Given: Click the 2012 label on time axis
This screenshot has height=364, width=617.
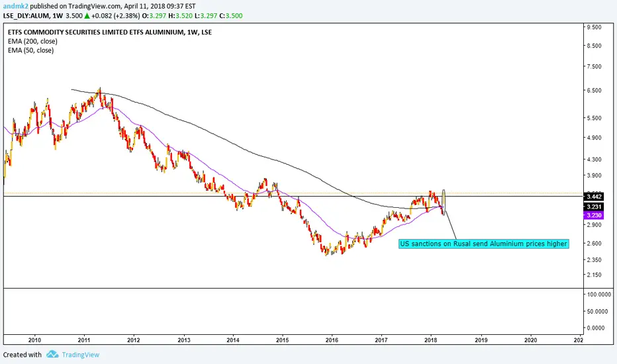Looking at the screenshot, I should click(x=134, y=340).
